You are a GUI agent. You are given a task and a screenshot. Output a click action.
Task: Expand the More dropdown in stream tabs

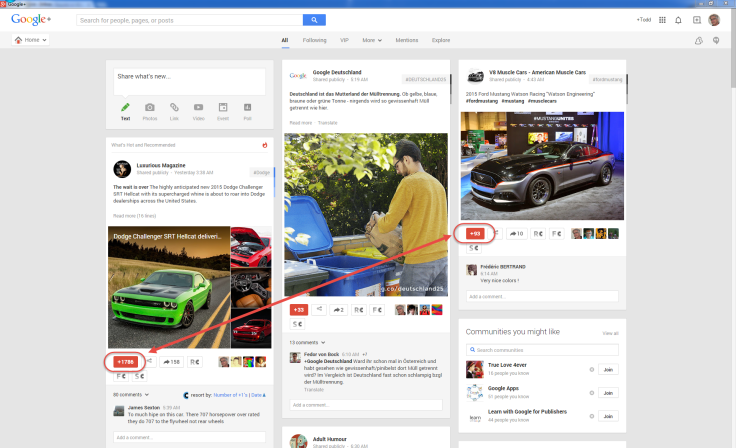coord(372,40)
